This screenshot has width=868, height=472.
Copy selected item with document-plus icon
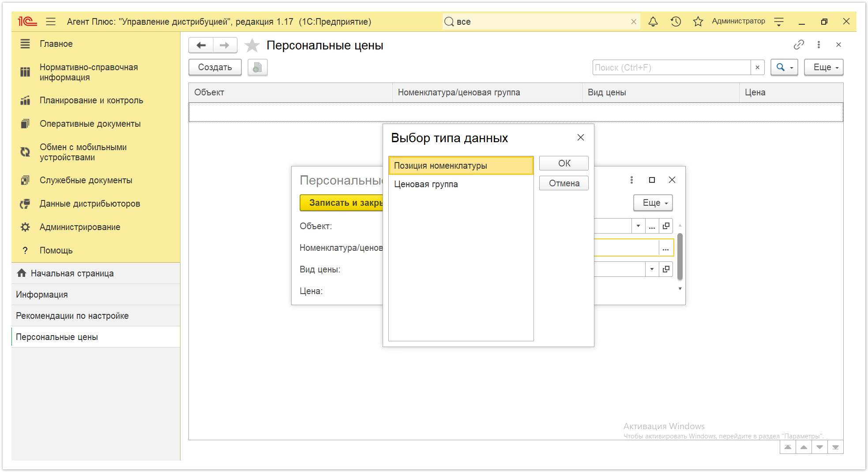click(257, 68)
